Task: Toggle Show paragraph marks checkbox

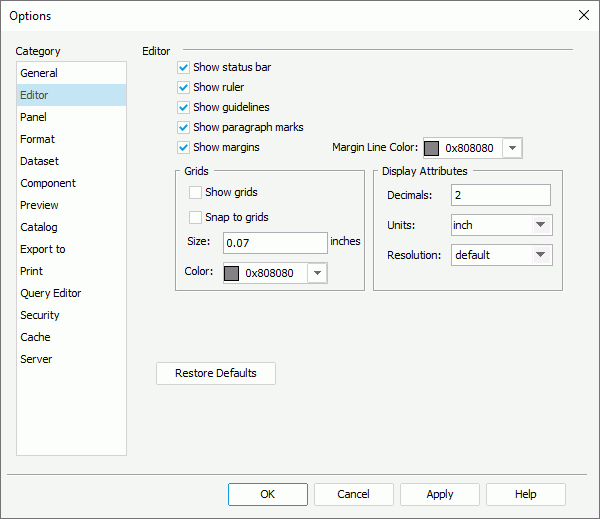Action: click(183, 127)
